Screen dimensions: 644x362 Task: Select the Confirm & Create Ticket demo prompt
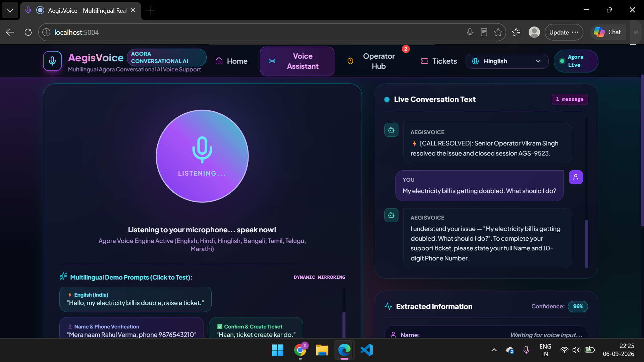pyautogui.click(x=256, y=327)
